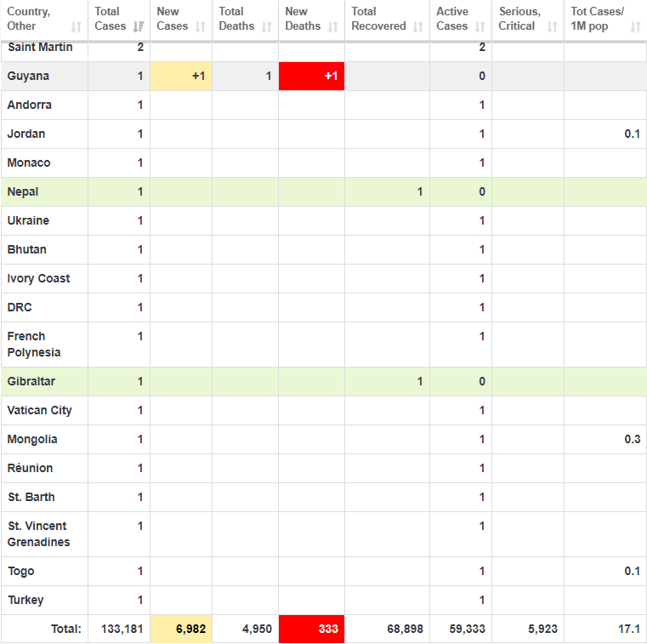Sort table by New Cases arrows icon

pyautogui.click(x=201, y=26)
